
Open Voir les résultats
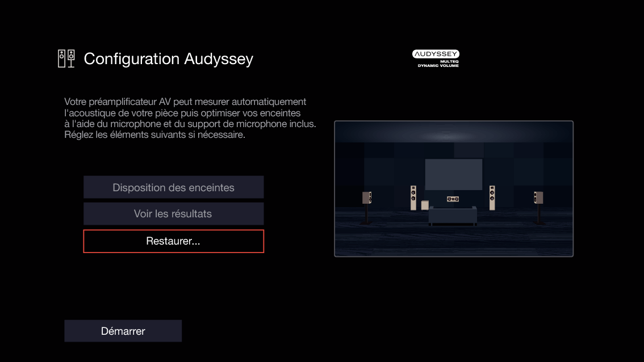pyautogui.click(x=173, y=214)
